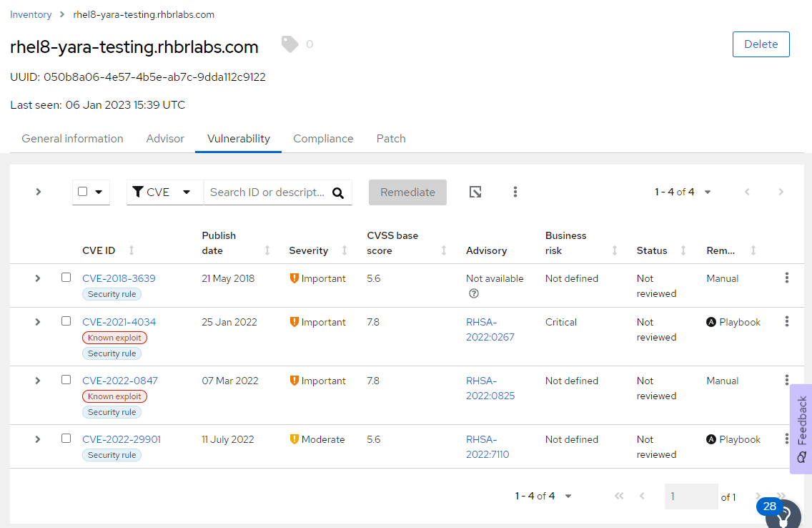Click the Search ID or description field
812x528 pixels.
click(x=267, y=192)
